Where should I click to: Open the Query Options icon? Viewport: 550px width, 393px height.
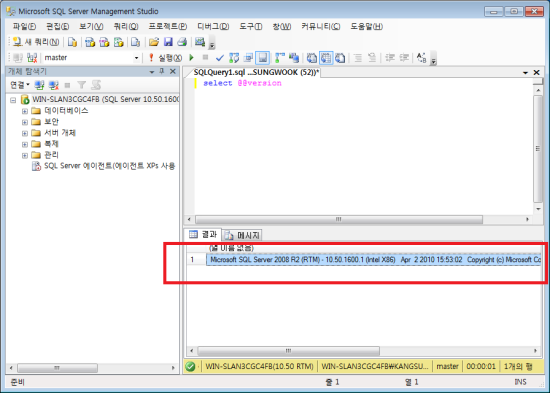[x=248, y=58]
